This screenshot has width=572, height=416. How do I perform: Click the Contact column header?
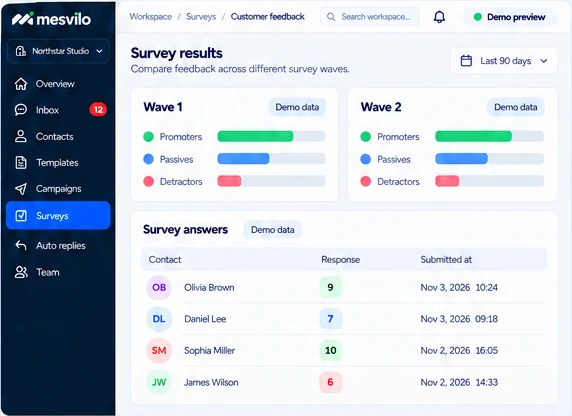165,259
